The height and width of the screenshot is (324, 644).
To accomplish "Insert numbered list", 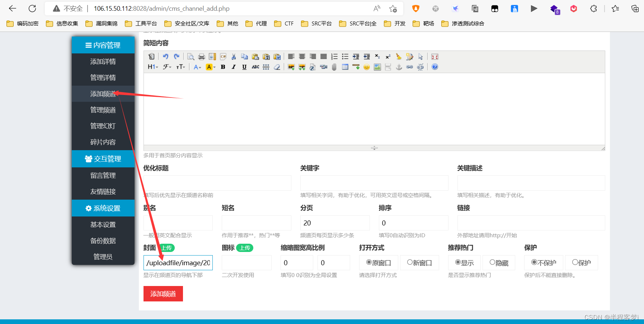I will click(334, 57).
